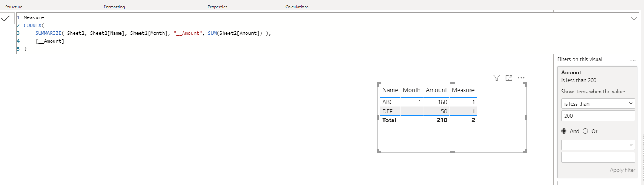Screen dimensions: 644x185
Task: Open More options ellipsis above the table
Action: click(x=521, y=78)
